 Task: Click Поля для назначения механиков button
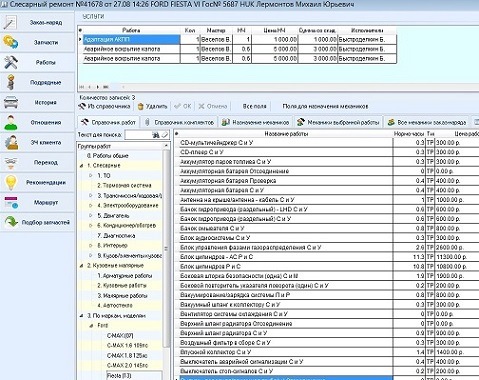[x=325, y=106]
